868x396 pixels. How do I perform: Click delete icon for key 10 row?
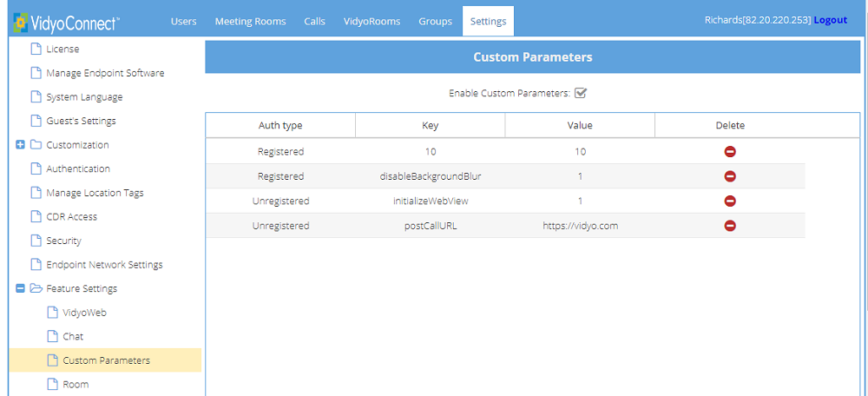(x=730, y=151)
